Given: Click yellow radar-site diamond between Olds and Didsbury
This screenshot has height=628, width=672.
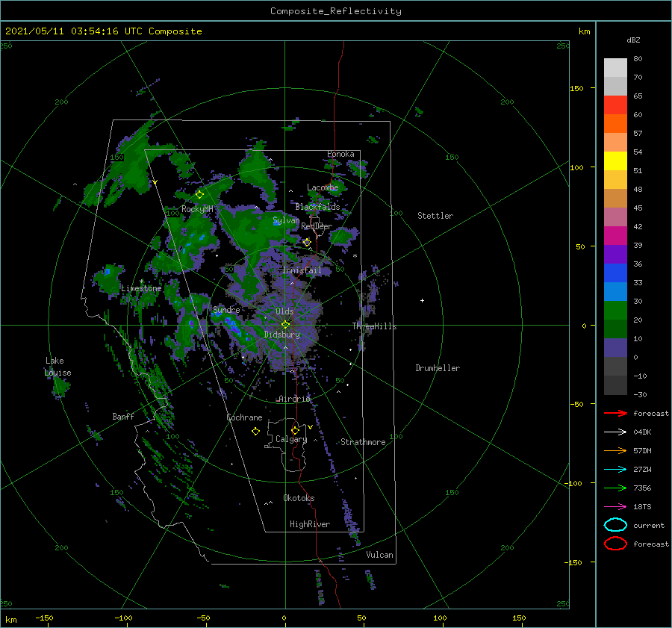Looking at the screenshot, I should 285,325.
